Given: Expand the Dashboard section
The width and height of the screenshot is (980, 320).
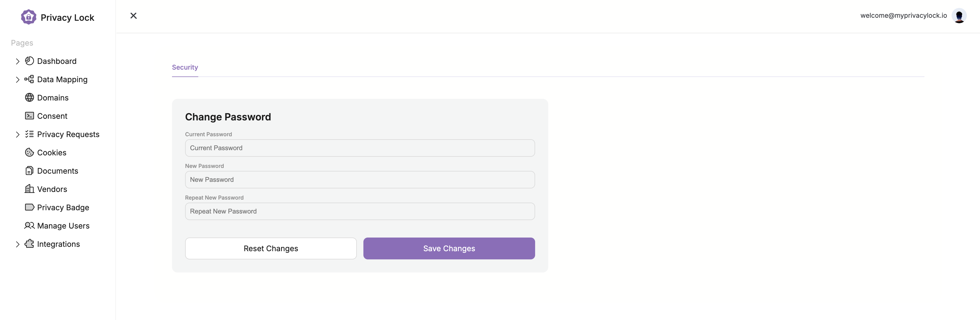Looking at the screenshot, I should [x=17, y=61].
